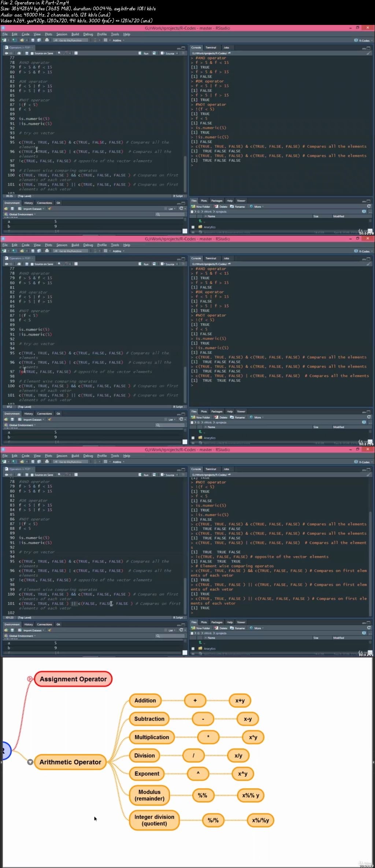
Task: Check the select-all files box in third frame
Action: coord(192,633)
